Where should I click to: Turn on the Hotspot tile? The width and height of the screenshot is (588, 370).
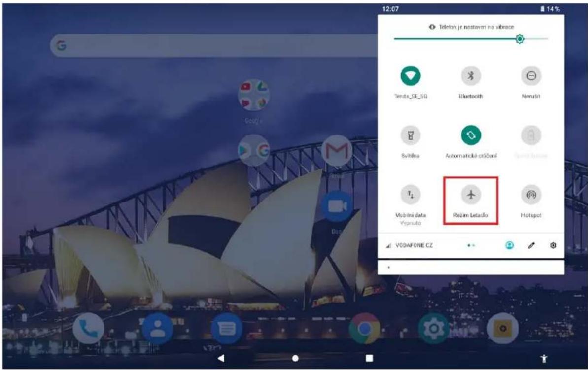[x=531, y=195]
